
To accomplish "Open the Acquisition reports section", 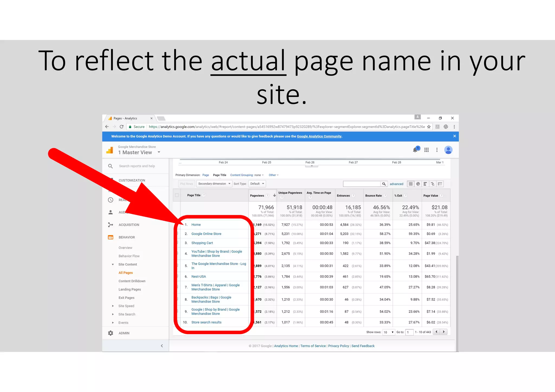I will [129, 225].
